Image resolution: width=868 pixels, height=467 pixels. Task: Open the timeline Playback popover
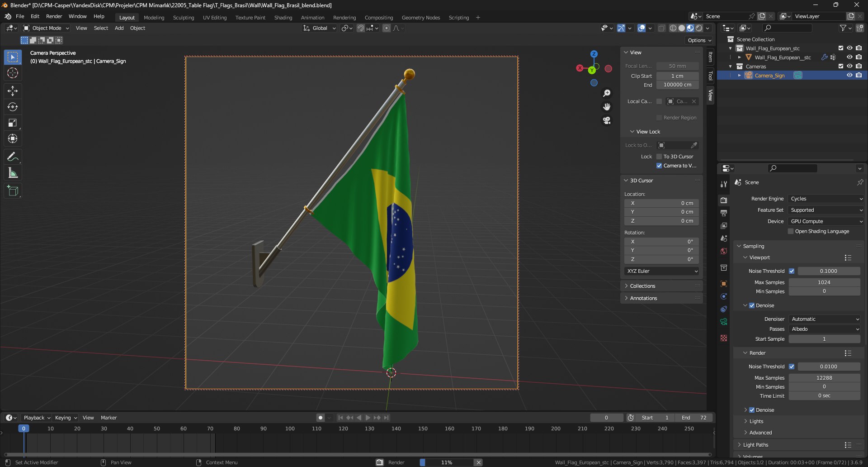pyautogui.click(x=36, y=418)
